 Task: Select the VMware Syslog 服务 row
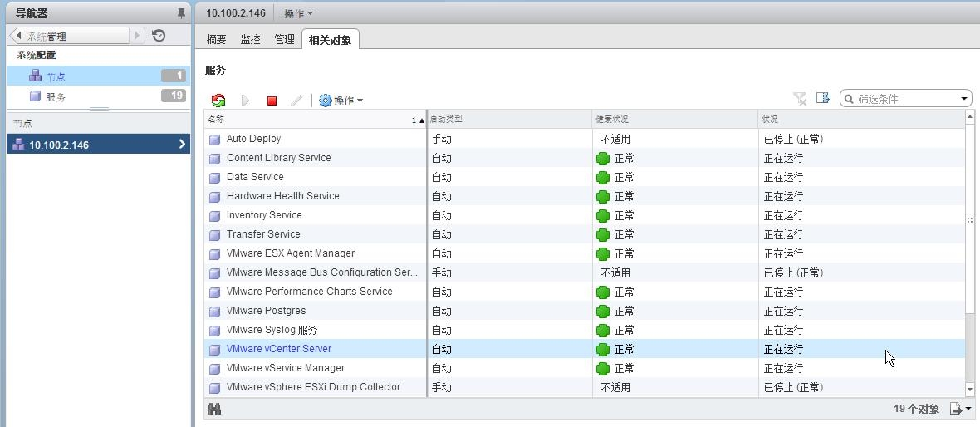(x=585, y=330)
